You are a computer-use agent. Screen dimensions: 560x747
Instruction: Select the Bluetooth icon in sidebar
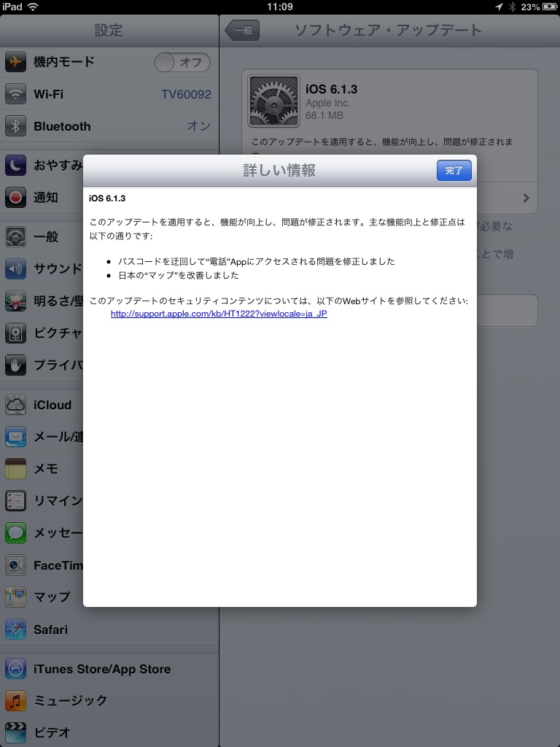pos(16,126)
